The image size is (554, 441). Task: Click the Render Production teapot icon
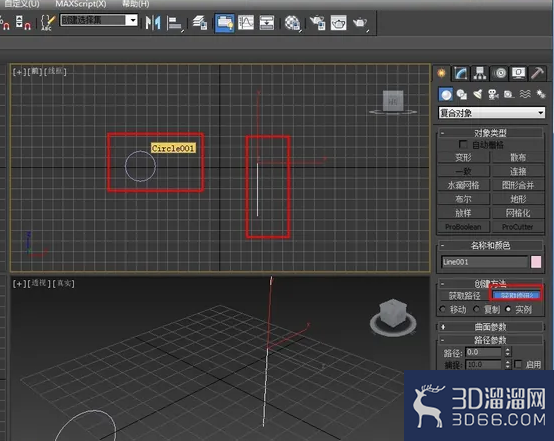360,23
